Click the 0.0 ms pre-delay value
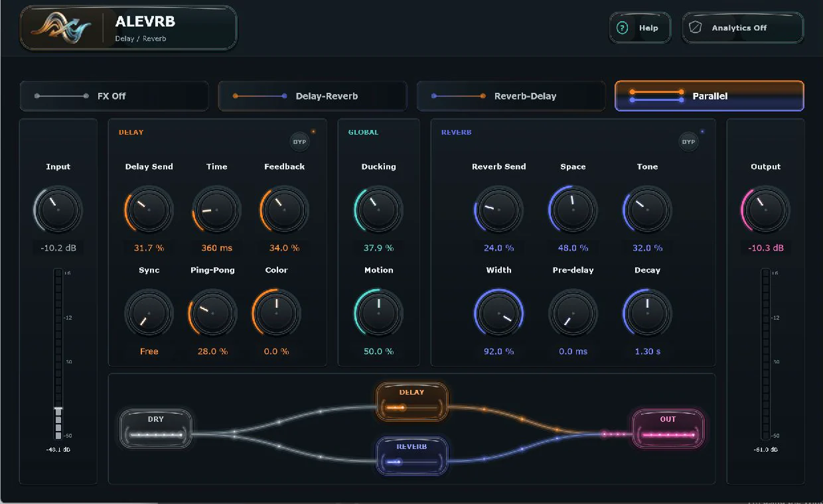Screen dimensions: 823x504 click(x=573, y=351)
